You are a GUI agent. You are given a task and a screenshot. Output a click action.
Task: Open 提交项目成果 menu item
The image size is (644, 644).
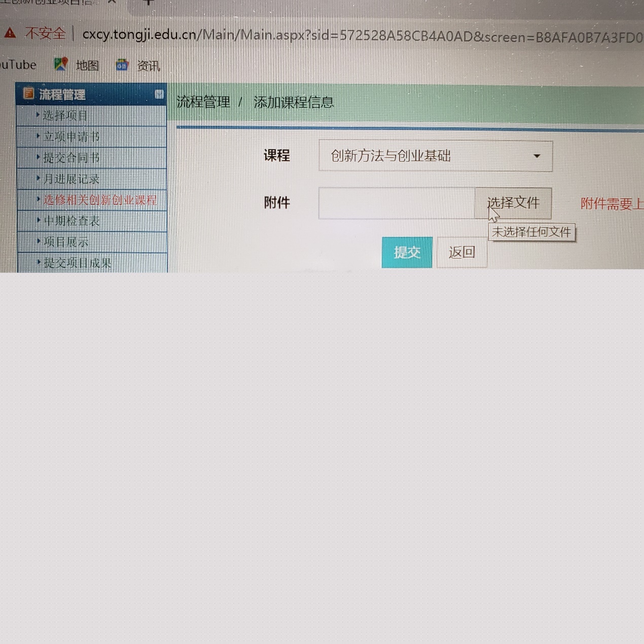click(77, 263)
